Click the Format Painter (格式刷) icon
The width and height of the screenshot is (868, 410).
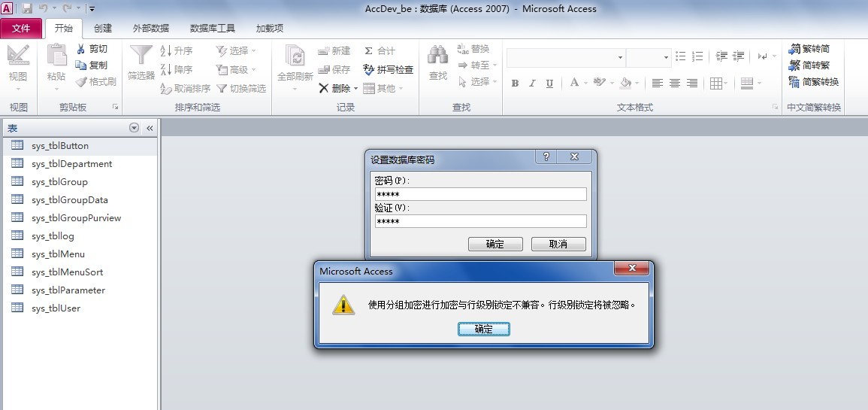pos(81,81)
